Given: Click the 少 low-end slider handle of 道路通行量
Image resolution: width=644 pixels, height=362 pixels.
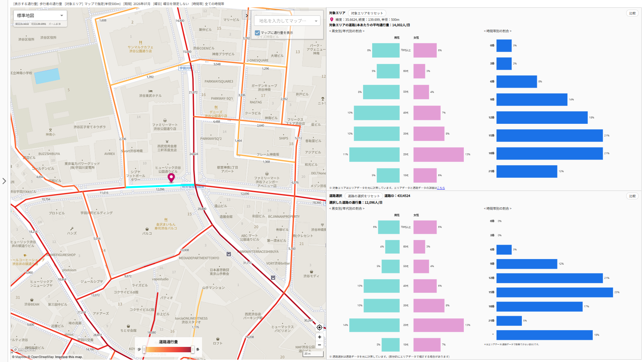Looking at the screenshot, I should 144,350.
